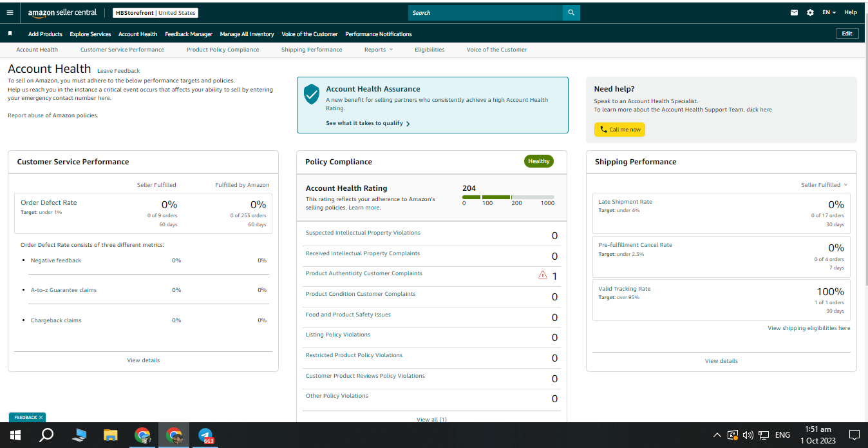The width and height of the screenshot is (868, 448).
Task: Click the volume speaker tray icon
Action: click(x=748, y=435)
